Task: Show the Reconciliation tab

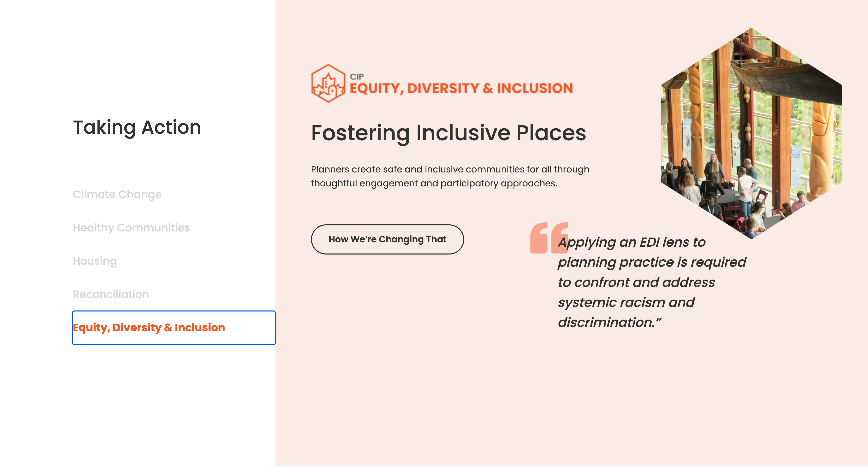Action: (110, 294)
